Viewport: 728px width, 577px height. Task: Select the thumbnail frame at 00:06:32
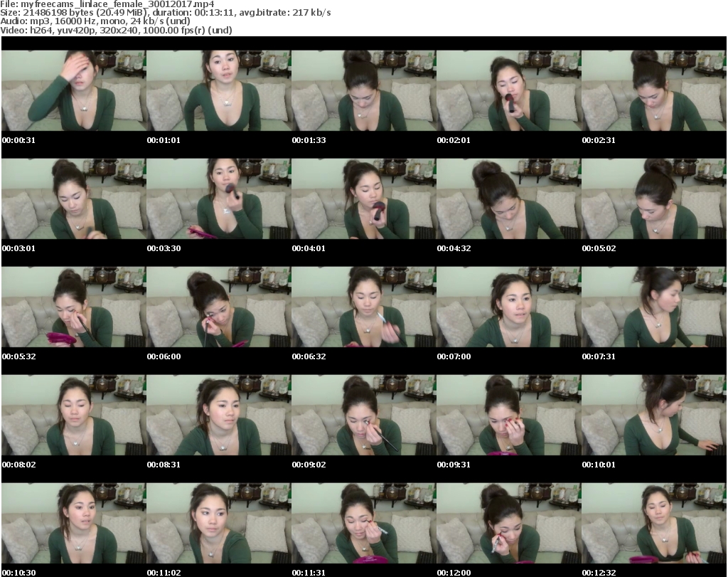[x=364, y=307]
